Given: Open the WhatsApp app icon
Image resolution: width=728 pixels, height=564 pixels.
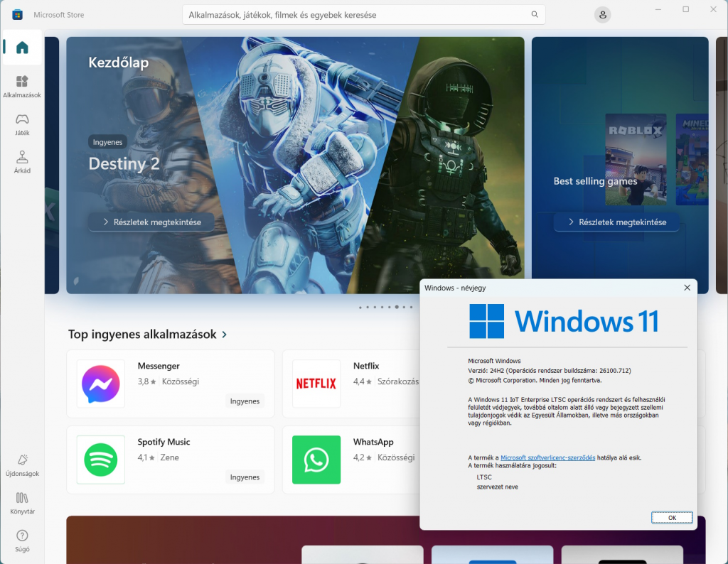Looking at the screenshot, I should pos(316,460).
